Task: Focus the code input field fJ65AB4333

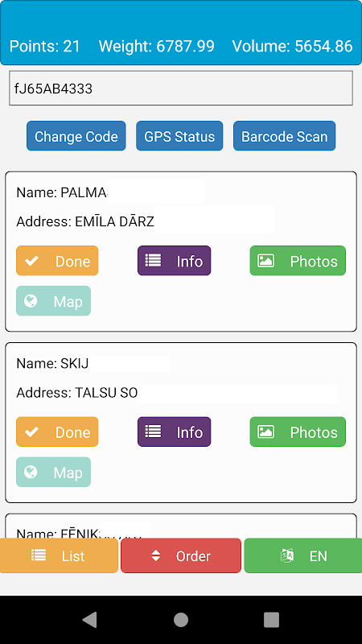Action: (x=181, y=89)
